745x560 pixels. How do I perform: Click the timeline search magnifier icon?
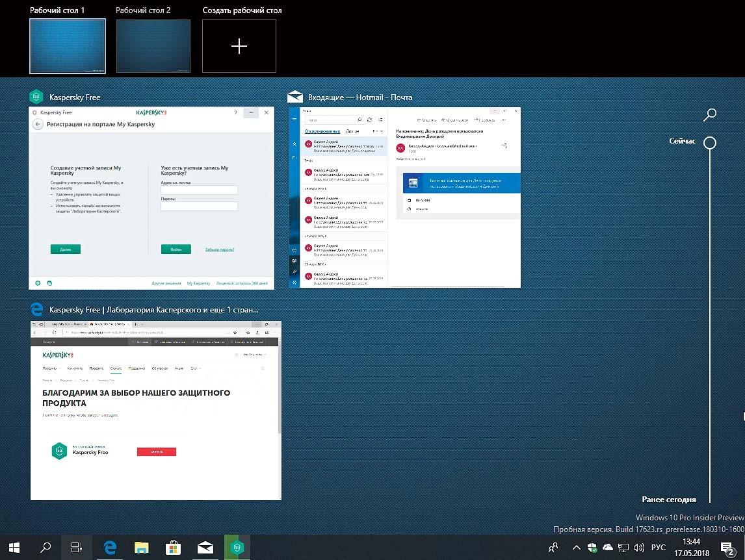(x=710, y=115)
